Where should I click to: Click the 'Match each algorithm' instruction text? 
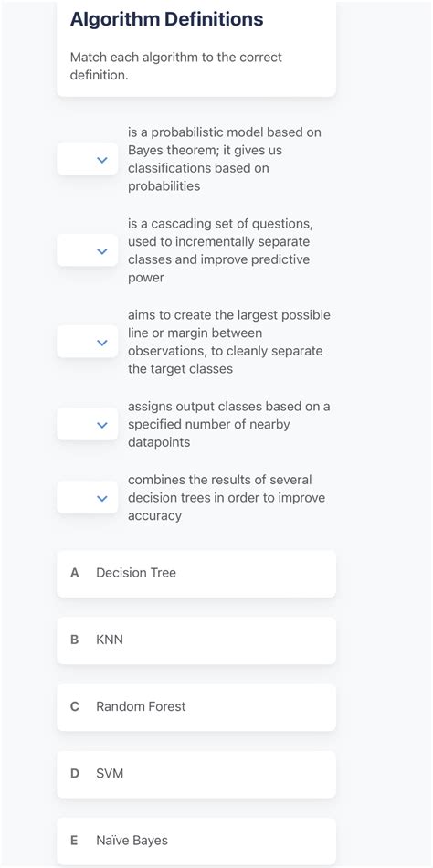pyautogui.click(x=176, y=66)
